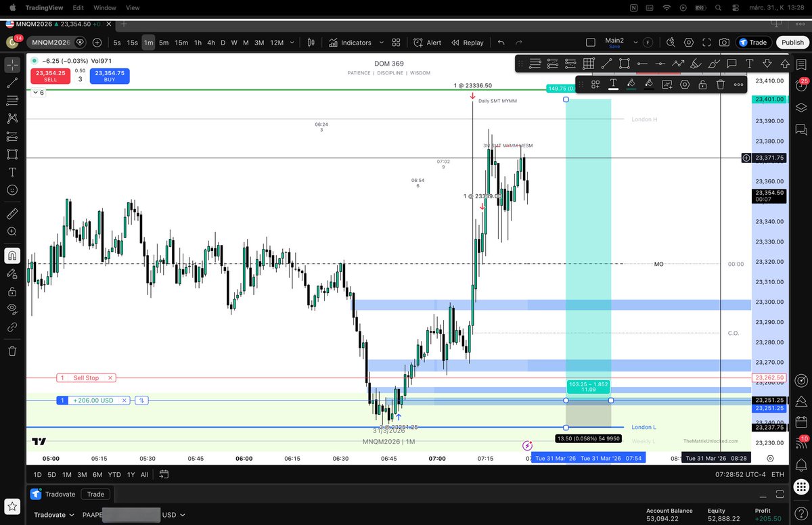Toggle magnet mode in left sidebar
Screen dimensions: 812x525
(x=12, y=256)
